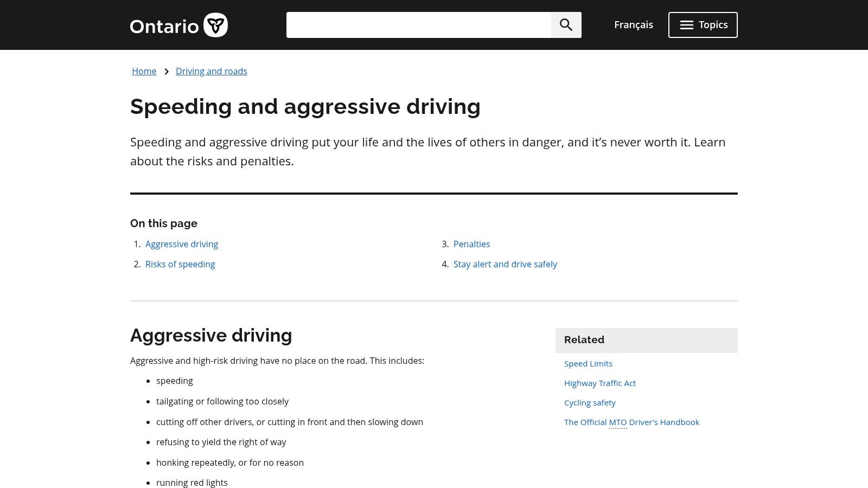The height and width of the screenshot is (488, 868).
Task: Click the Ontario trillium logo
Action: [179, 25]
